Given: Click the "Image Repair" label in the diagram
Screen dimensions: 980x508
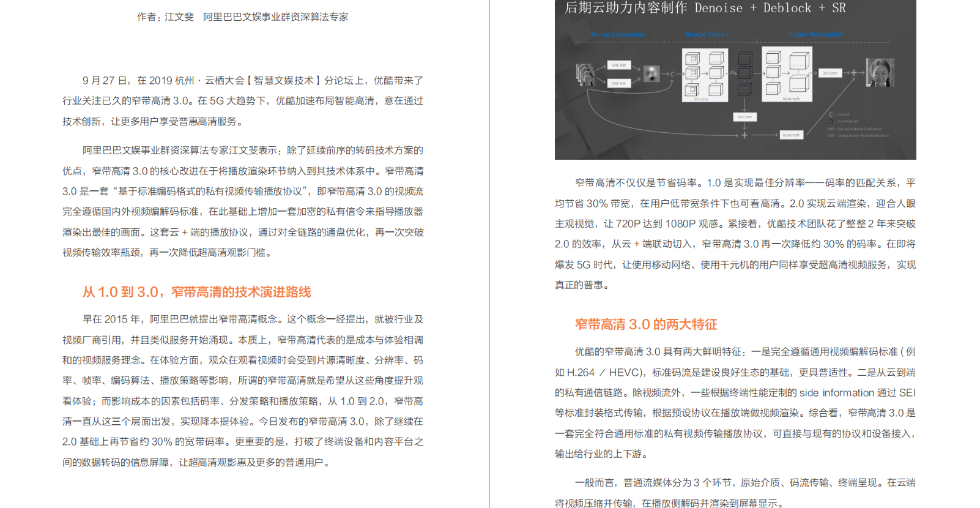Looking at the screenshot, I should [707, 34].
